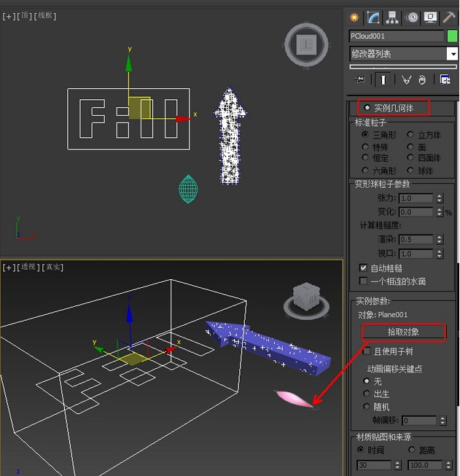Toggle Show End Result icon
460x476 pixels.
pos(383,80)
